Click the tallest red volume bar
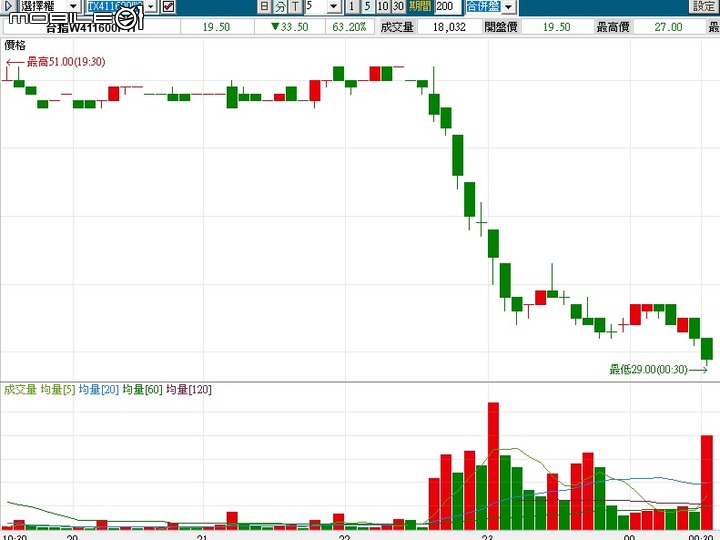Viewport: 720px width, 540px height. [493, 466]
